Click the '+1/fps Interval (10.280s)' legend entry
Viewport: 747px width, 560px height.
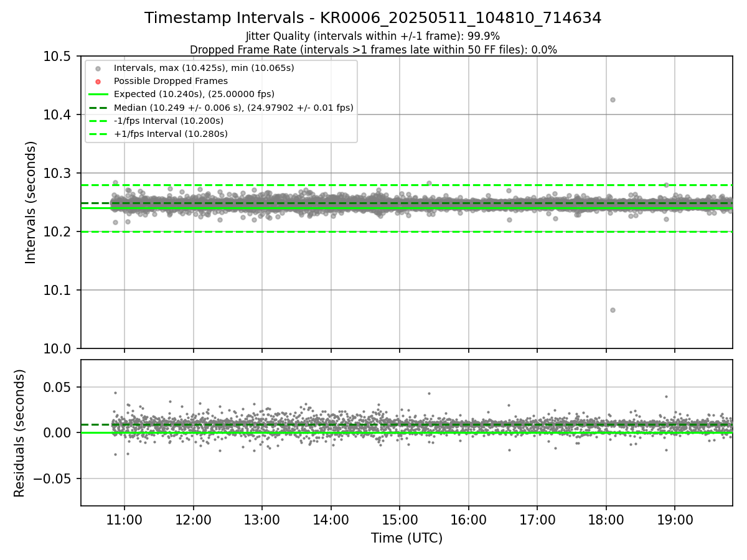pos(171,134)
